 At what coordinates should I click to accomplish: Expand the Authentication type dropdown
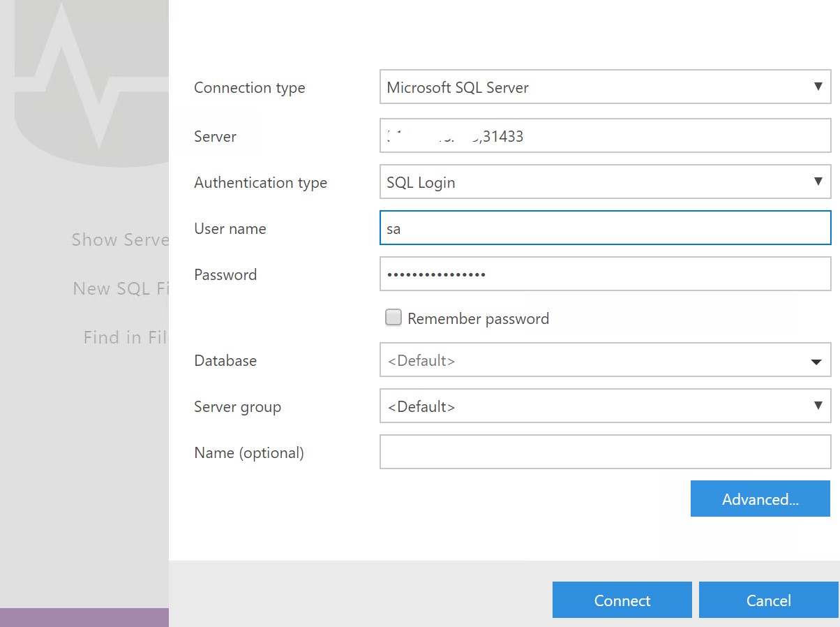coord(605,182)
